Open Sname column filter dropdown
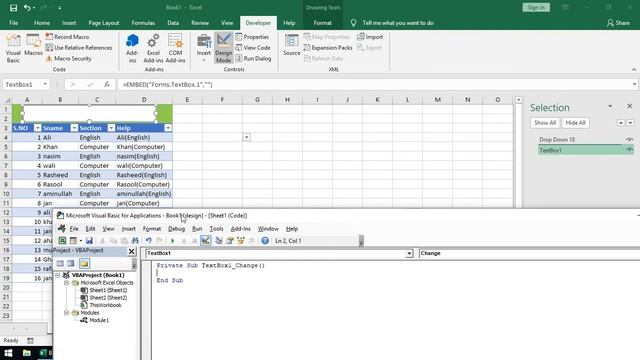The height and width of the screenshot is (360, 640). click(x=74, y=128)
